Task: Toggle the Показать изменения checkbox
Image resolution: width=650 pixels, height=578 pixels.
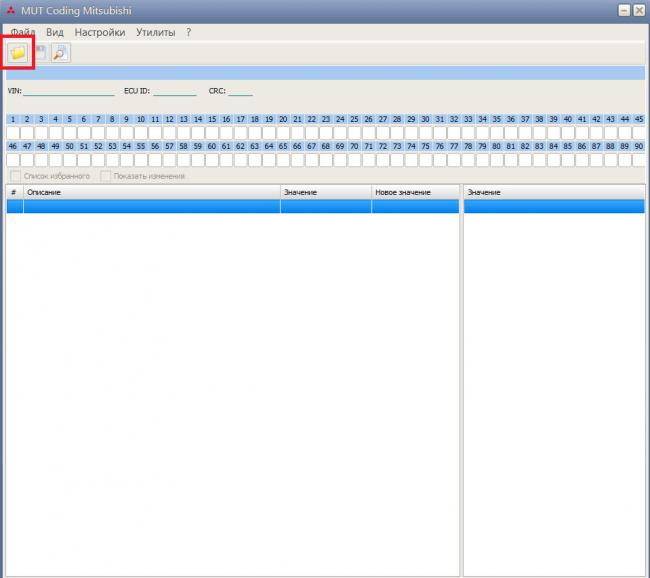Action: 106,176
